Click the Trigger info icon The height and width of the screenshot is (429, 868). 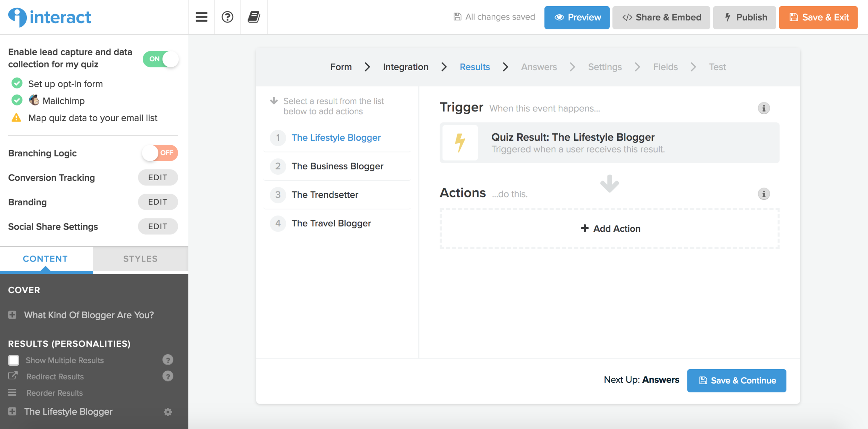coord(763,108)
